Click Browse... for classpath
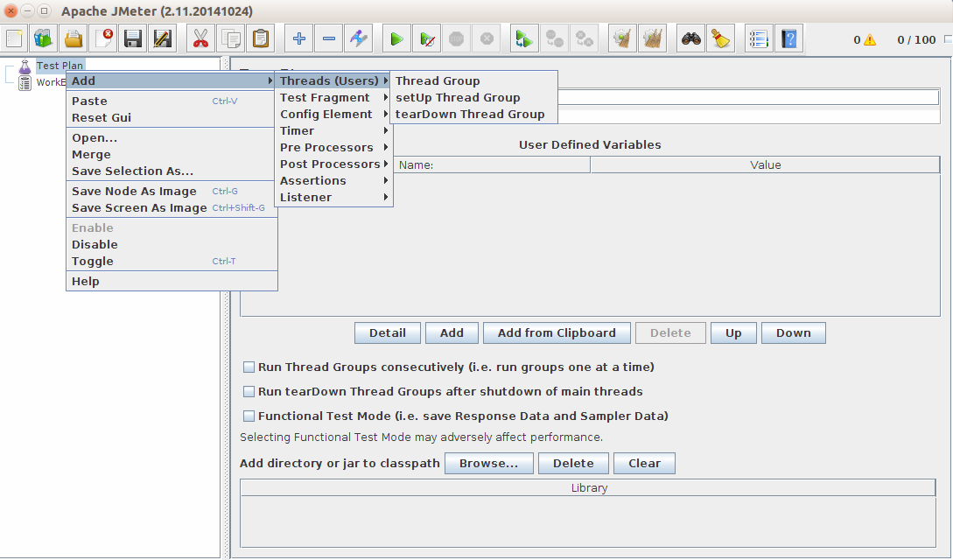953x560 pixels. point(488,464)
